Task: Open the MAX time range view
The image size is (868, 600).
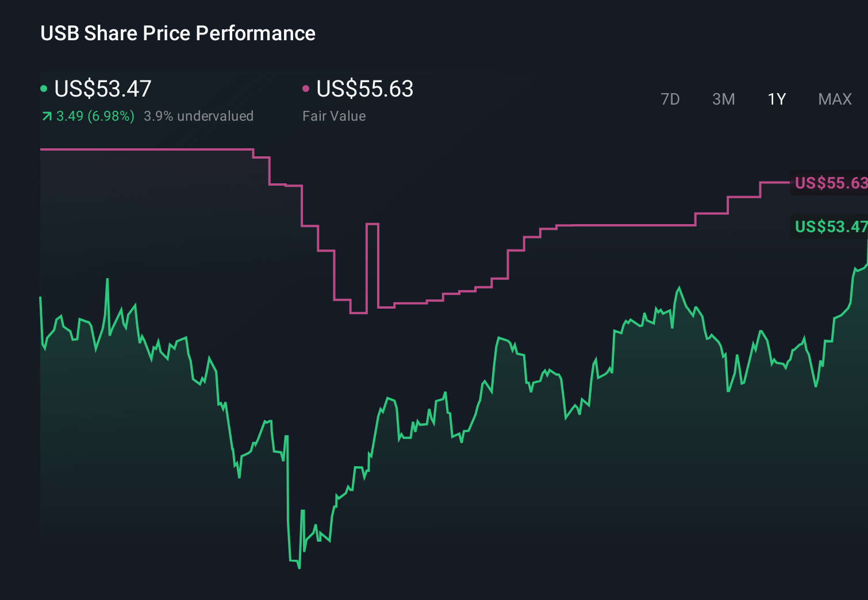Action: coord(834,99)
